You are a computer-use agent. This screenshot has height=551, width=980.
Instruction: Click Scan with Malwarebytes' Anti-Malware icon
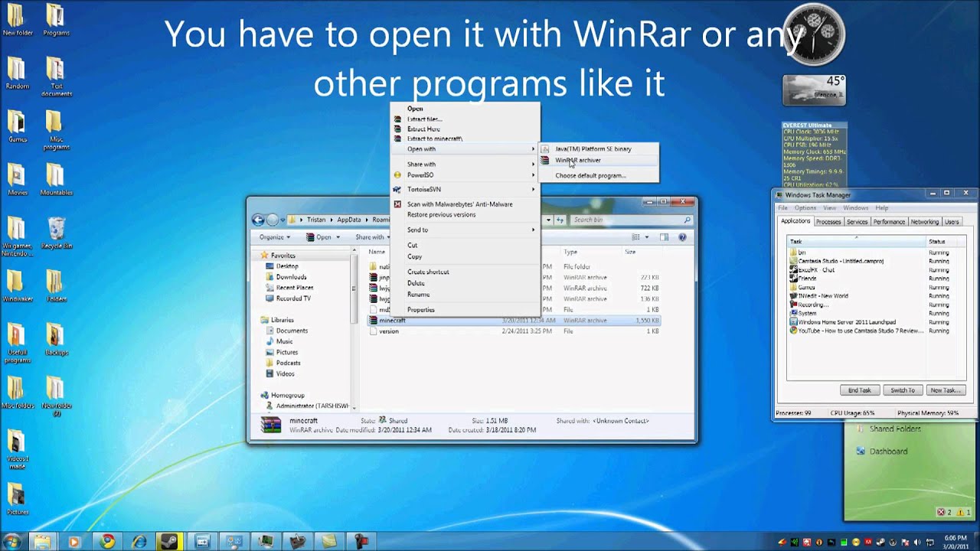click(x=397, y=204)
